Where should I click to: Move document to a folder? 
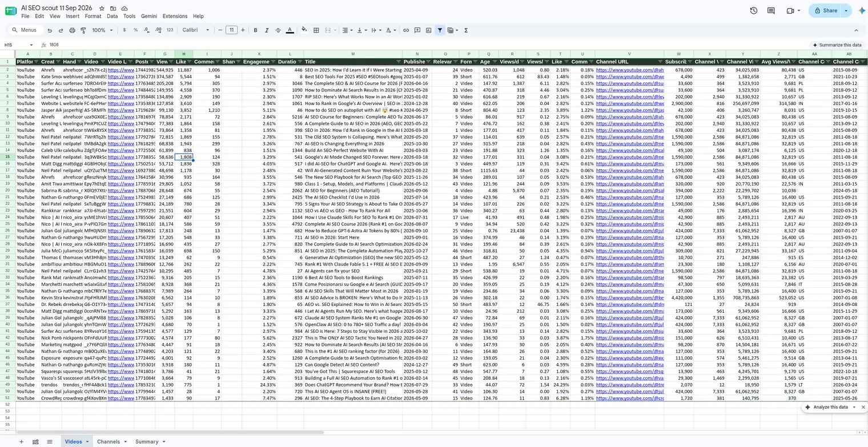(x=113, y=9)
